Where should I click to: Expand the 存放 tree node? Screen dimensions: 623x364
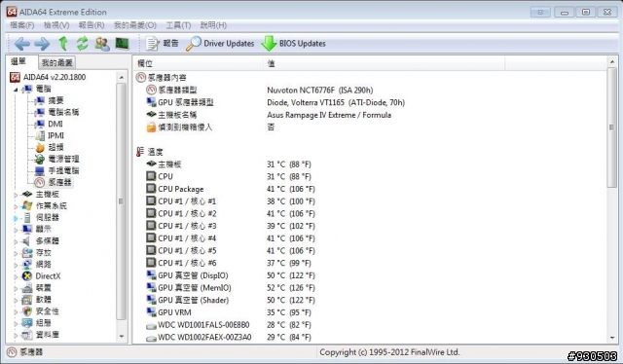pyautogui.click(x=16, y=253)
